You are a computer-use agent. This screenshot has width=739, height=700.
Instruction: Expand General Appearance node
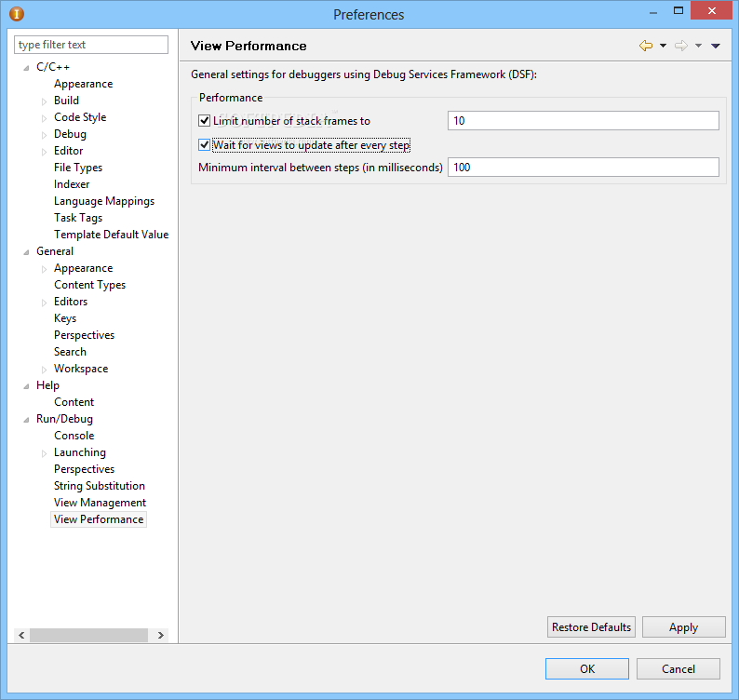pyautogui.click(x=44, y=269)
